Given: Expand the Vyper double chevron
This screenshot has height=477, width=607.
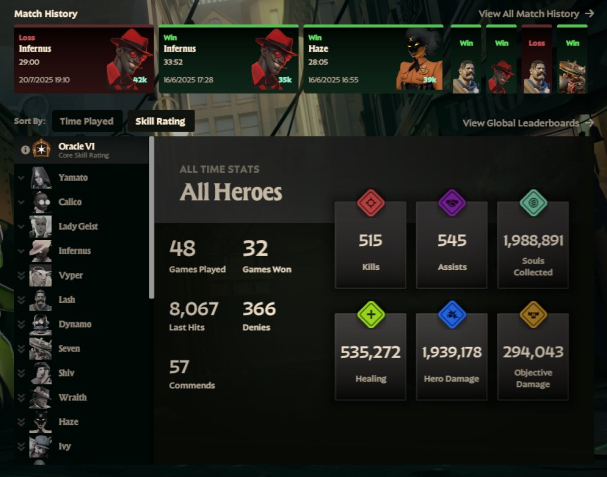Looking at the screenshot, I should pos(21,275).
